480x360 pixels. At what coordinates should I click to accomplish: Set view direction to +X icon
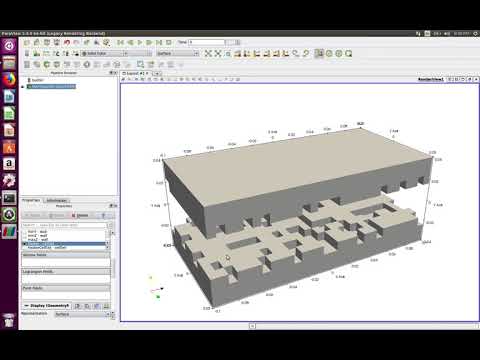pos(237,53)
